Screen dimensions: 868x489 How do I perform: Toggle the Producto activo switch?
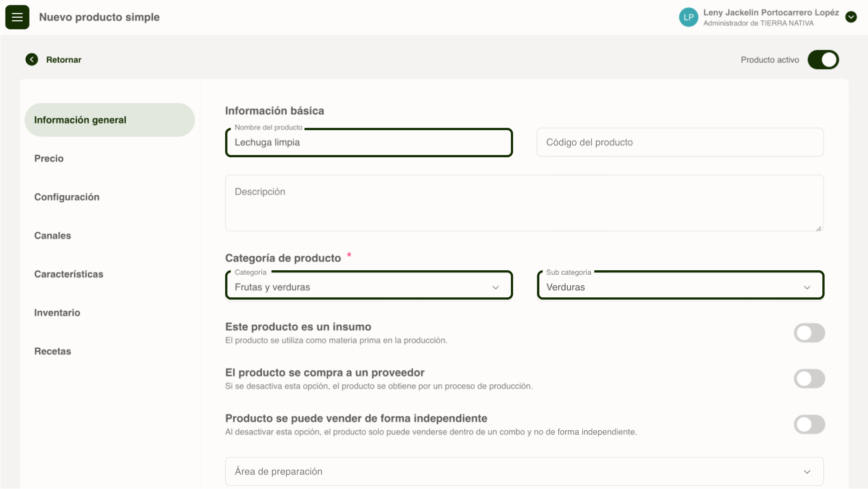823,60
